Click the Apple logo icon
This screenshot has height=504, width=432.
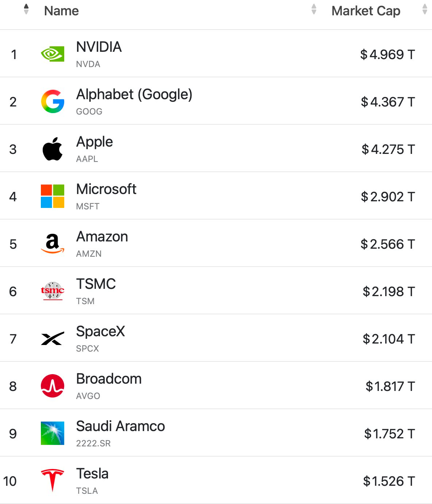tap(53, 149)
